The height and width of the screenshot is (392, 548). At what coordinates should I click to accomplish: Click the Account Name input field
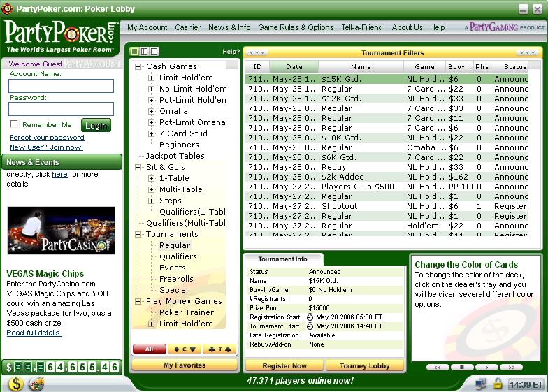pyautogui.click(x=62, y=86)
